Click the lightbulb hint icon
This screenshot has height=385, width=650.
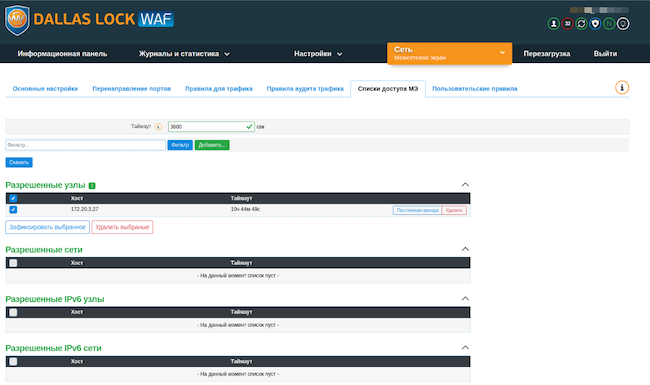tap(623, 24)
